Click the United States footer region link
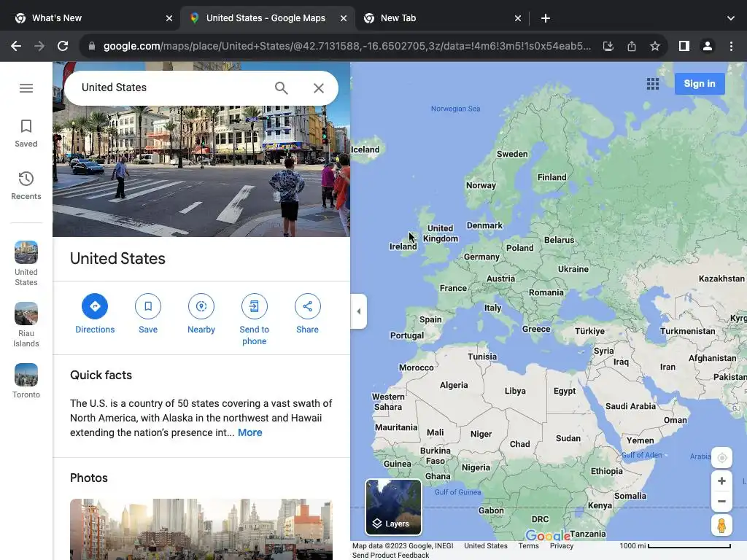747x560 pixels. (x=485, y=545)
